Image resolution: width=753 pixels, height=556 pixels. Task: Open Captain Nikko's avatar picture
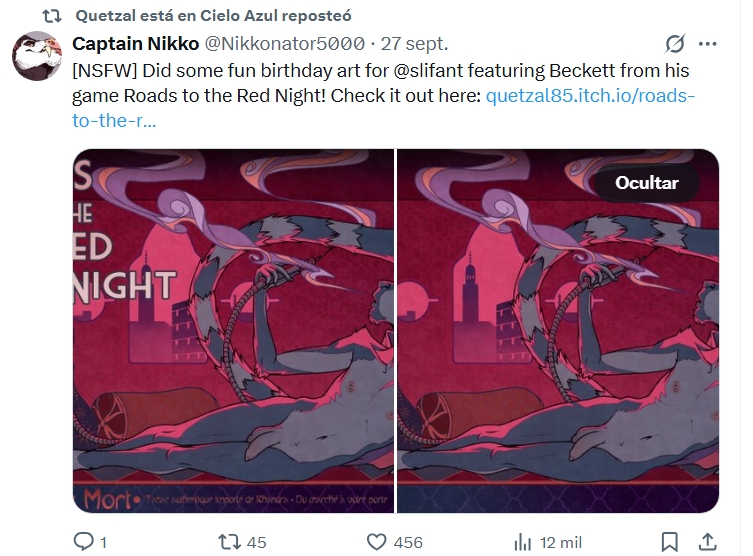pyautogui.click(x=37, y=55)
